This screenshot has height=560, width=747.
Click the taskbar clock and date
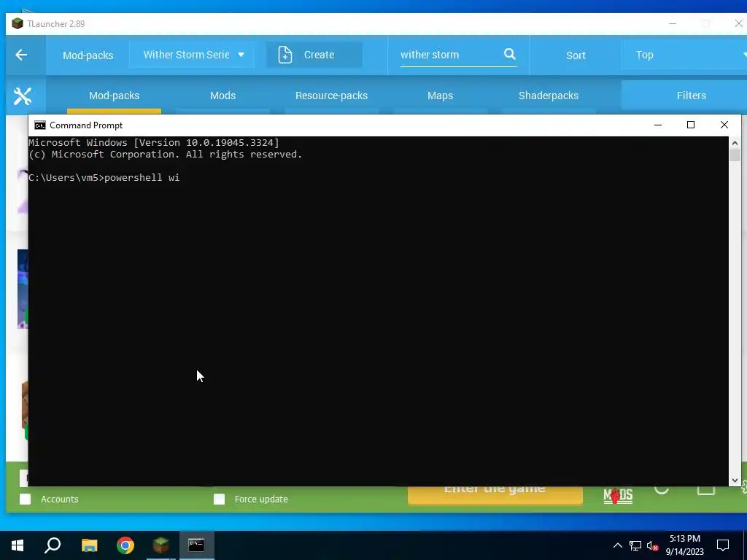(684, 545)
